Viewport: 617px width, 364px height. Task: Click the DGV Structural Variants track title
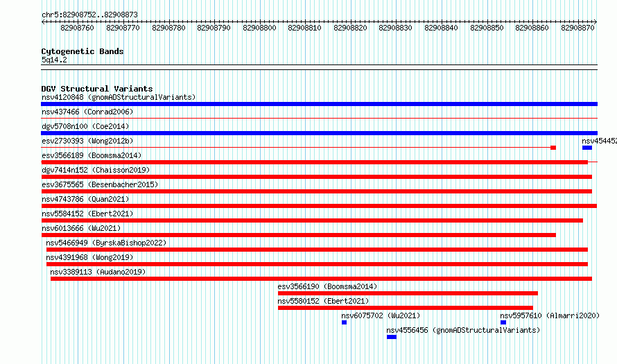97,89
